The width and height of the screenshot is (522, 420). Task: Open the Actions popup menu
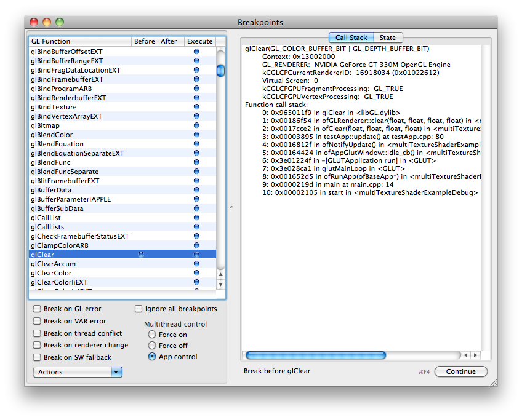pyautogui.click(x=78, y=372)
